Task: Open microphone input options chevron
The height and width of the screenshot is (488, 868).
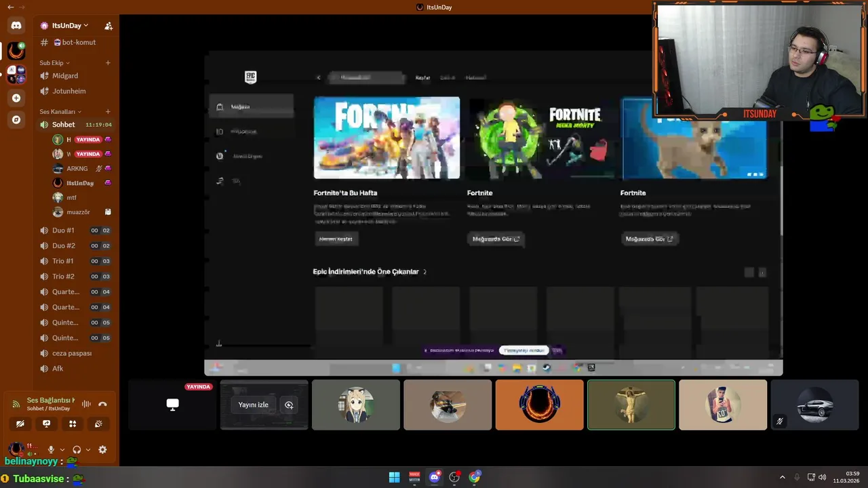Action: 62,449
